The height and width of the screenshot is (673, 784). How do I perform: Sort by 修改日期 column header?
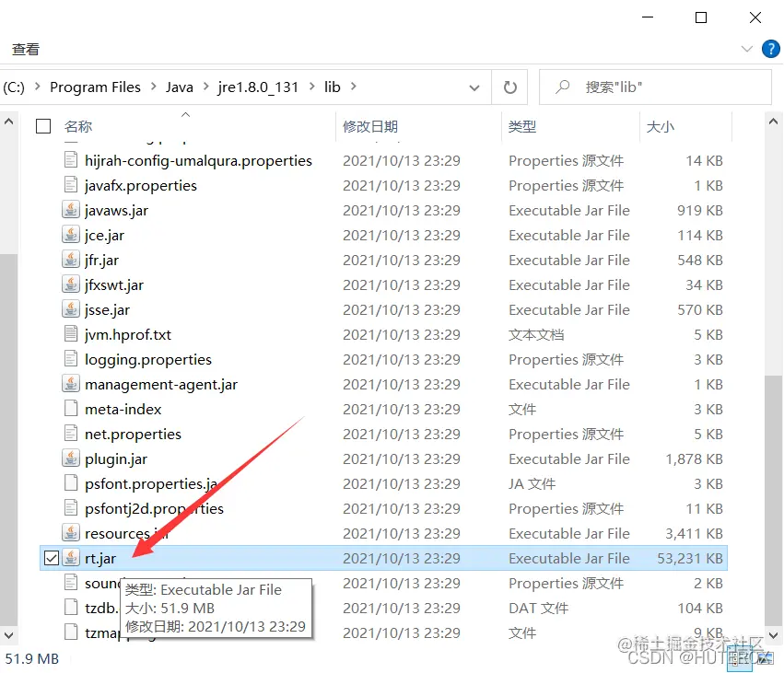click(x=370, y=126)
